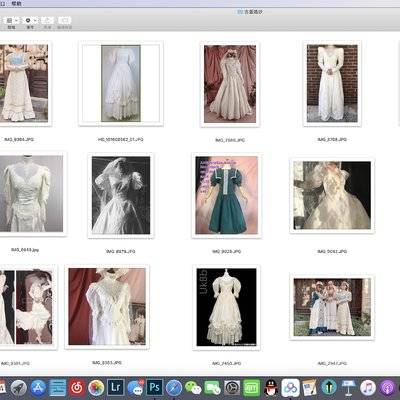Open the Help menu in menu bar

click(x=16, y=4)
